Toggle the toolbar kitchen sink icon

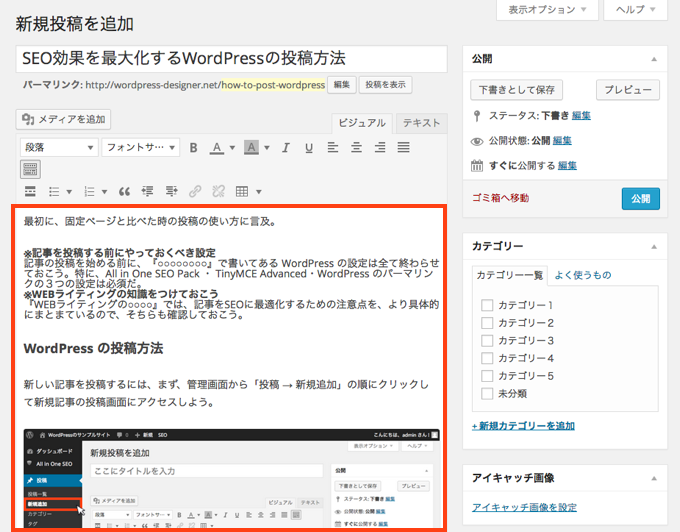(x=30, y=169)
